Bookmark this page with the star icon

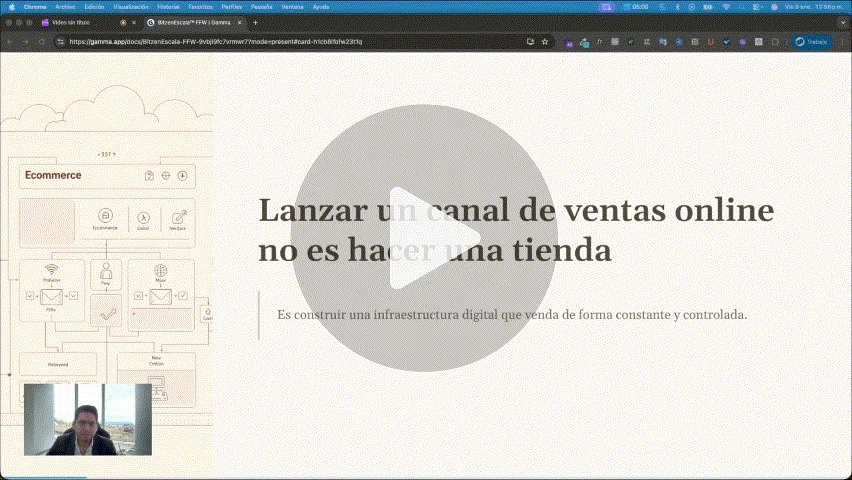(x=544, y=42)
